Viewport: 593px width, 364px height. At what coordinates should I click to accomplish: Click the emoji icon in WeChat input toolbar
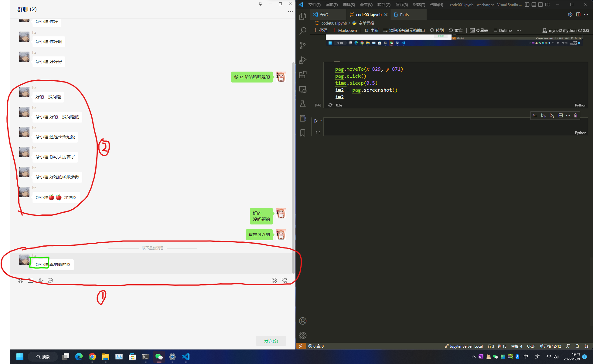click(20, 281)
